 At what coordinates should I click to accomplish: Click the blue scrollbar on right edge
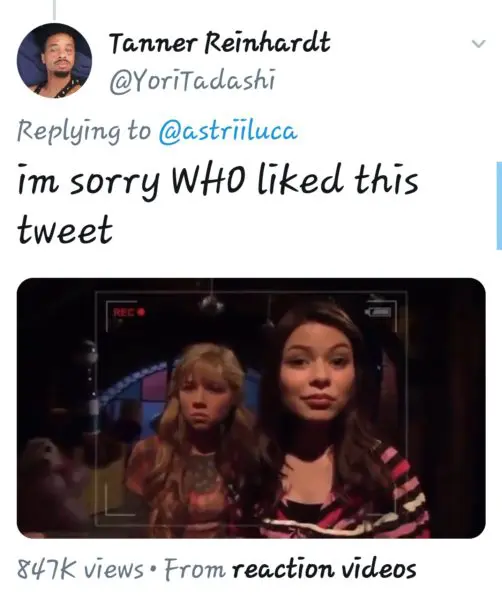(499, 206)
